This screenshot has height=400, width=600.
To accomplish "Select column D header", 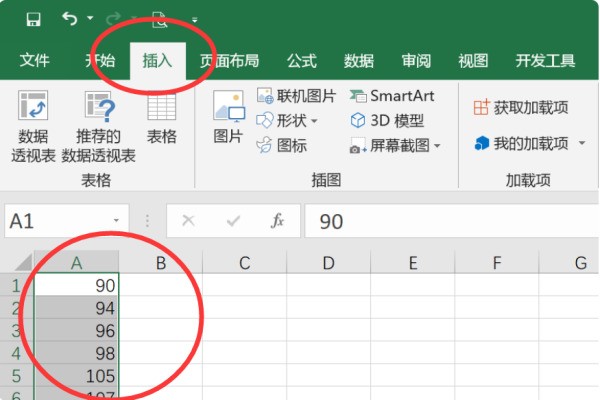I will pos(329,263).
